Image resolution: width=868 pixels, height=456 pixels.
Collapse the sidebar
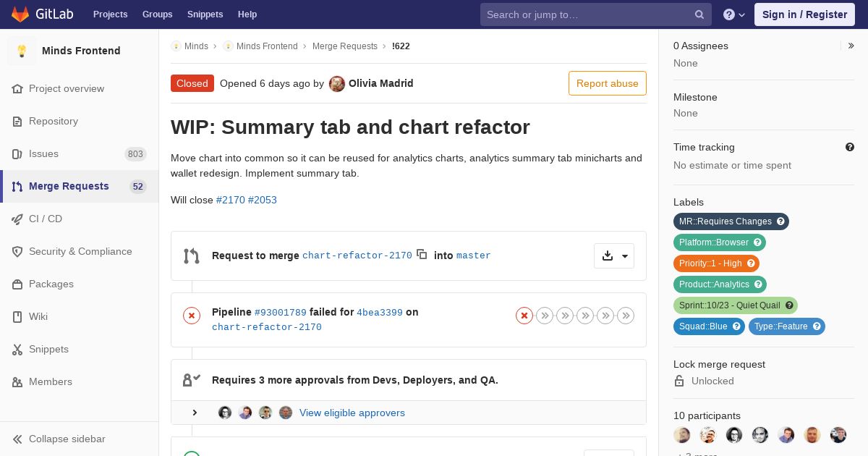tap(80, 439)
